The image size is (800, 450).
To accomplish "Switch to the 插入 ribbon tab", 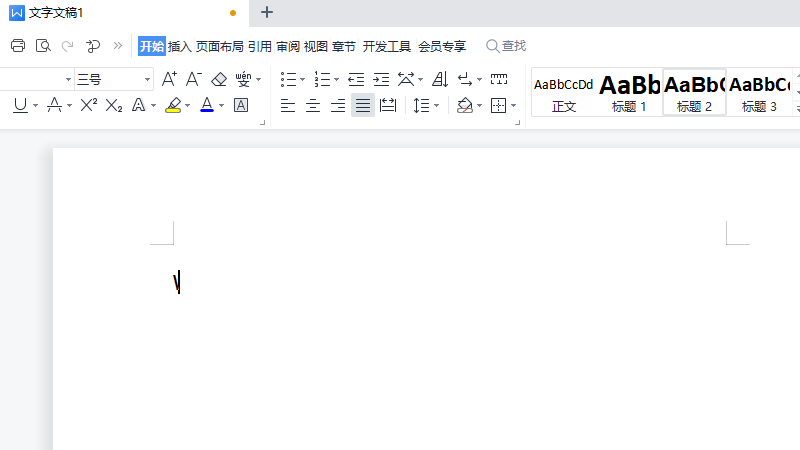I will click(179, 46).
